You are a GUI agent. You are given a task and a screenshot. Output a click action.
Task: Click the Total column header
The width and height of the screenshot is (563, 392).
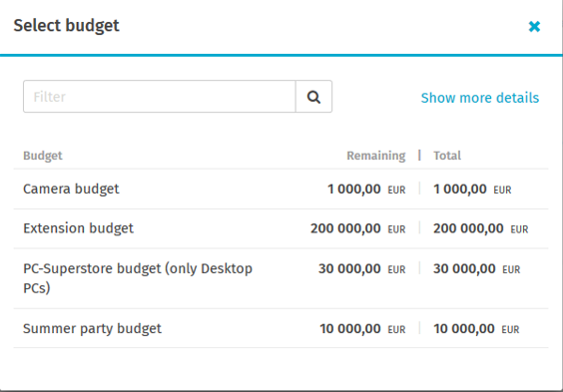coord(447,156)
